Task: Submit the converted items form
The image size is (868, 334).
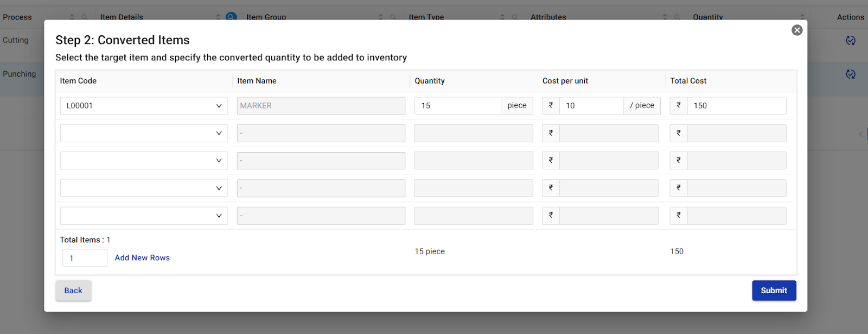Action: point(774,291)
